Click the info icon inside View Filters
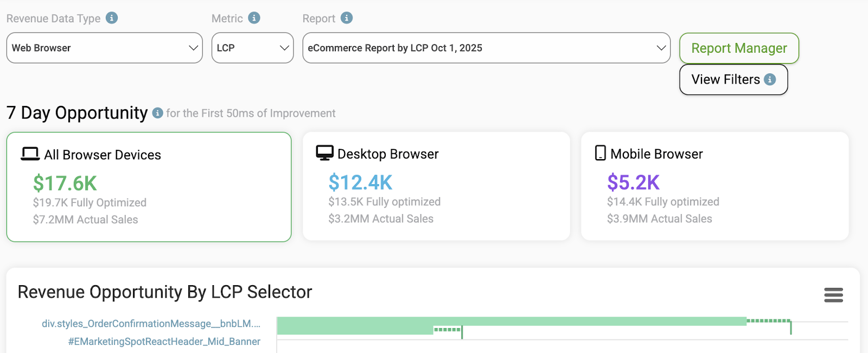The height and width of the screenshot is (353, 868). coord(770,80)
